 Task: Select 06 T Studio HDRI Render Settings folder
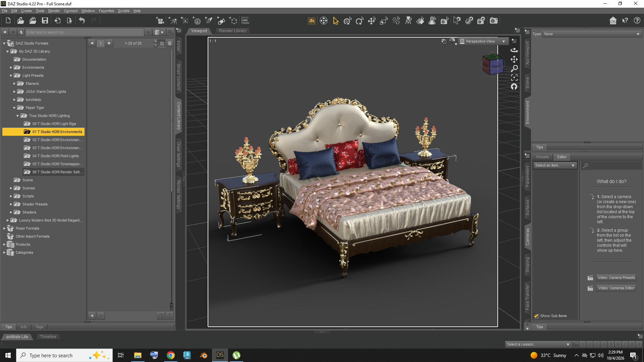coord(53,172)
